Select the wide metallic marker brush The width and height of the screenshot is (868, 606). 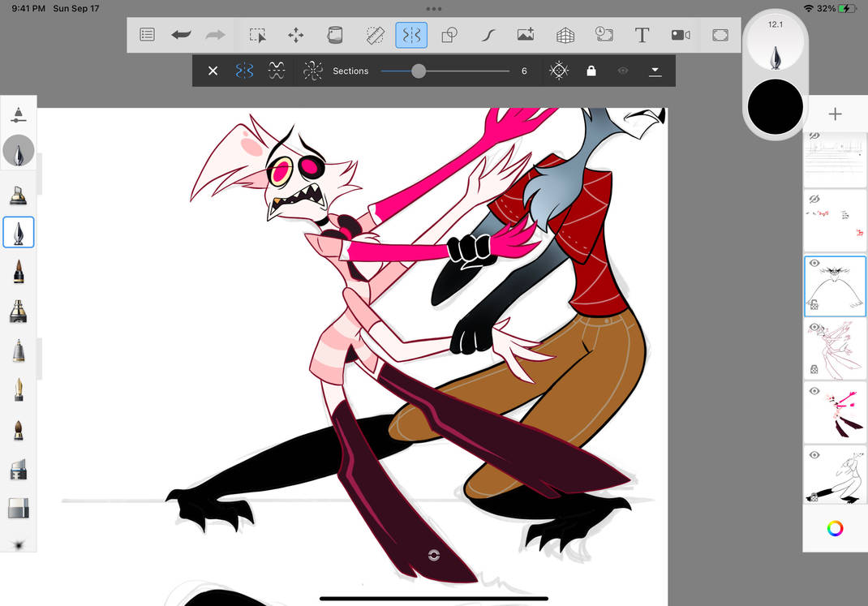click(x=19, y=312)
